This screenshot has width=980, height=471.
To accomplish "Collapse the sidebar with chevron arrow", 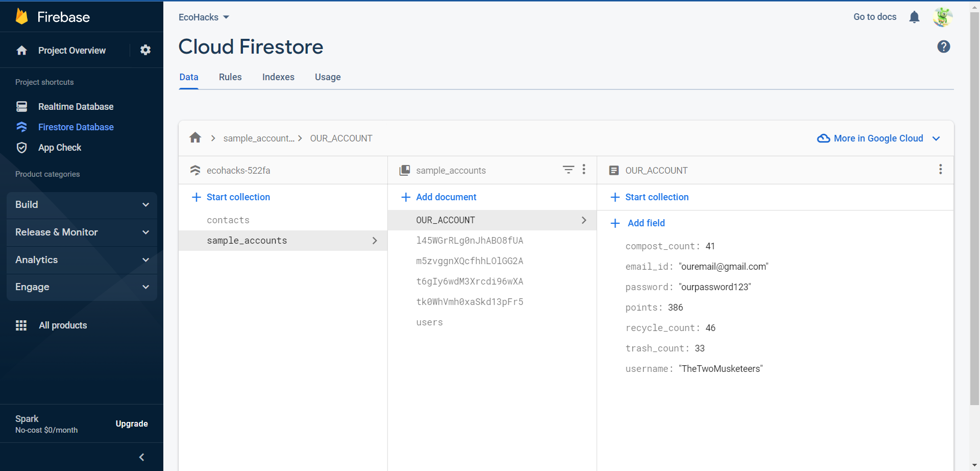I will [x=142, y=457].
